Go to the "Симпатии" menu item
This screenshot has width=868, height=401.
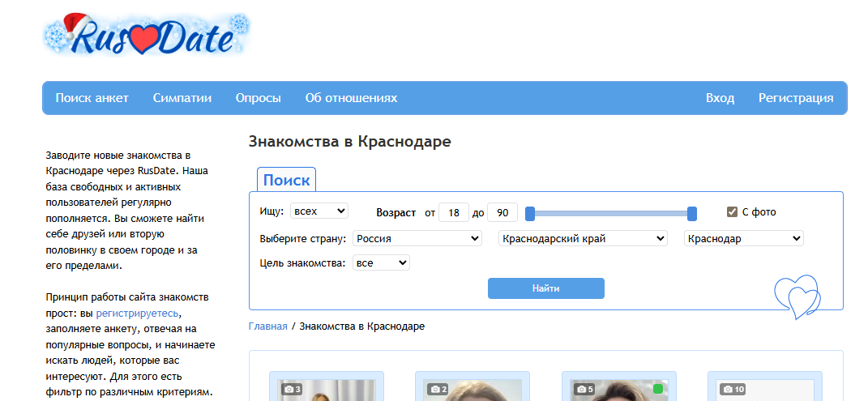(182, 98)
